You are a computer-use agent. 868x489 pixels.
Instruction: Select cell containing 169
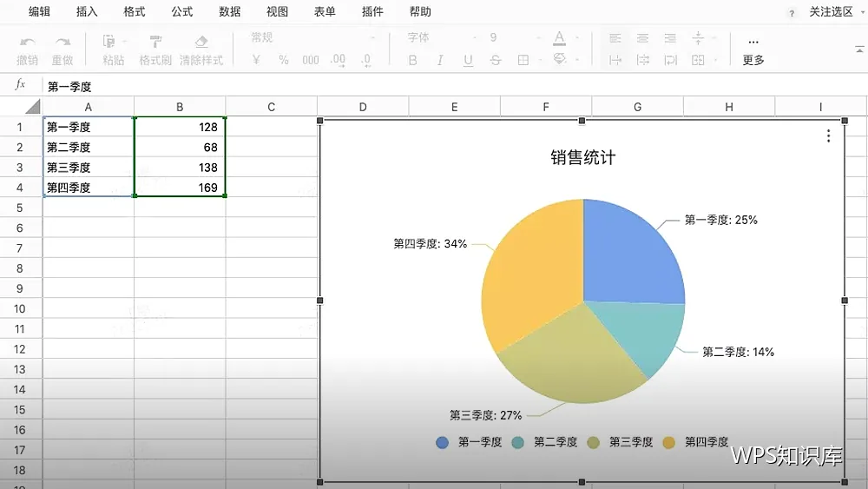(x=180, y=188)
